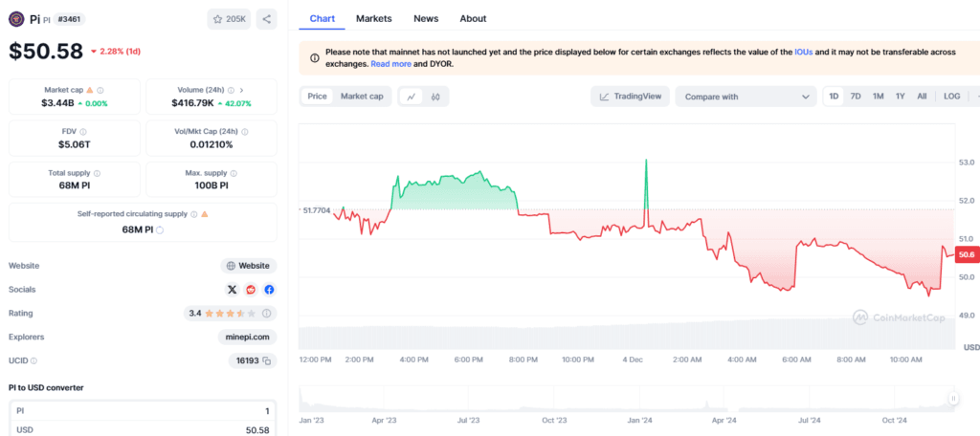Expand the Compare with dropdown
The height and width of the screenshot is (436, 980).
click(x=746, y=97)
